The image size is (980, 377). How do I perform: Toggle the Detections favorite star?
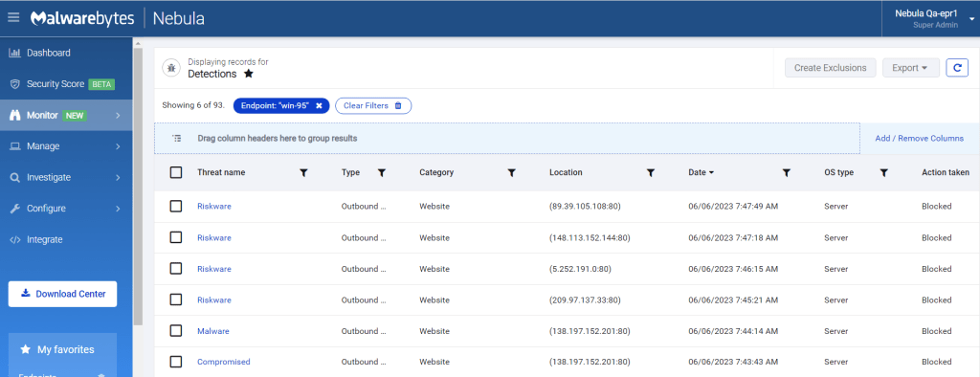248,74
